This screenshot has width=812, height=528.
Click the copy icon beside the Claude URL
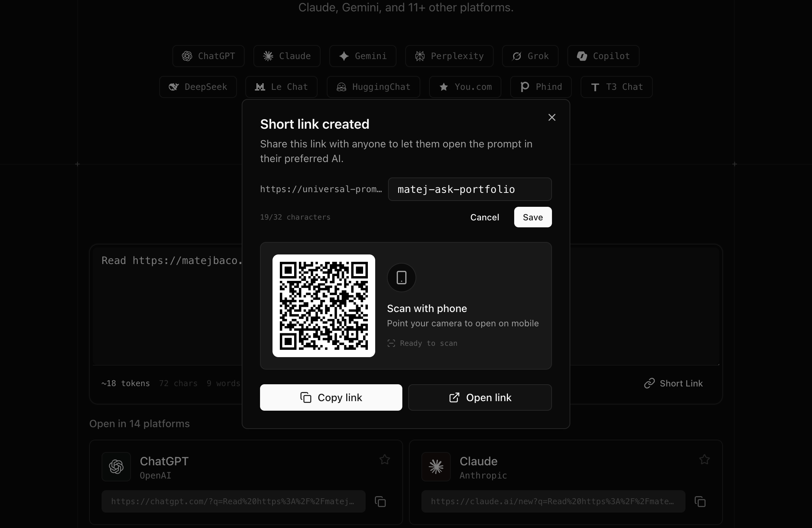pyautogui.click(x=701, y=501)
